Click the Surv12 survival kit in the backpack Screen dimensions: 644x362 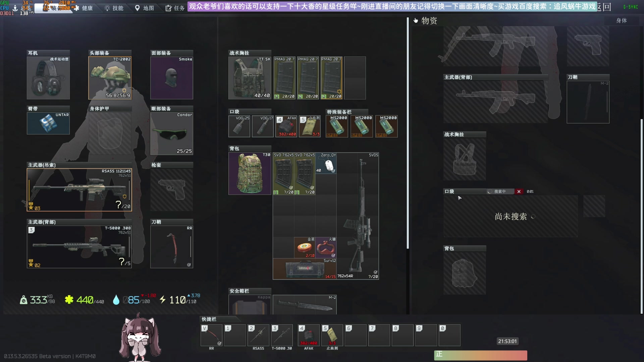[x=305, y=269]
